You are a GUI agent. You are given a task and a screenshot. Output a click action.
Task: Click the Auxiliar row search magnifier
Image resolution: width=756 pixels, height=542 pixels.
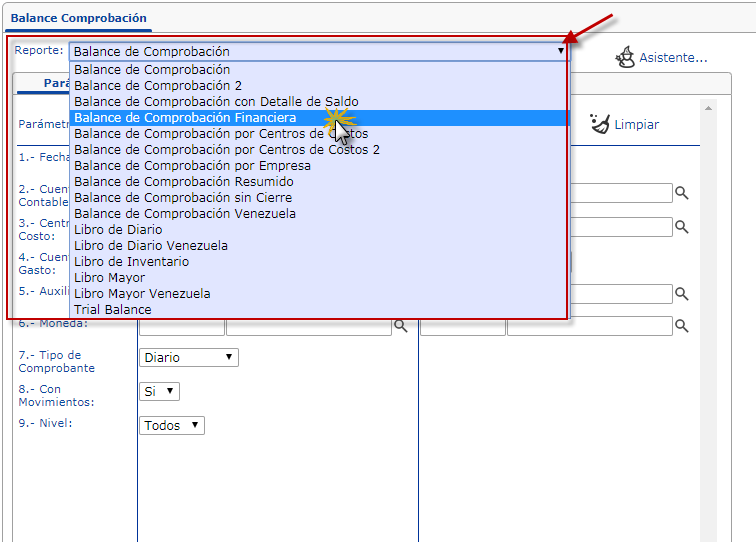point(681,293)
